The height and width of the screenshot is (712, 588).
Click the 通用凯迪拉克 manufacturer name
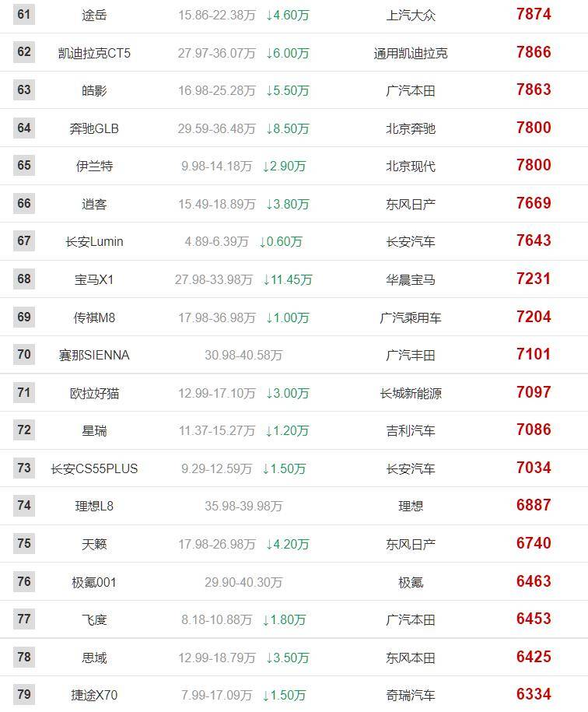click(x=411, y=53)
